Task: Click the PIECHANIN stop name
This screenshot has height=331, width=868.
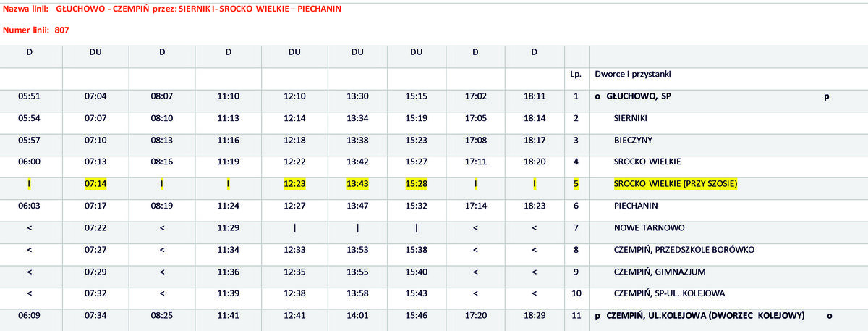Action: tap(634, 206)
